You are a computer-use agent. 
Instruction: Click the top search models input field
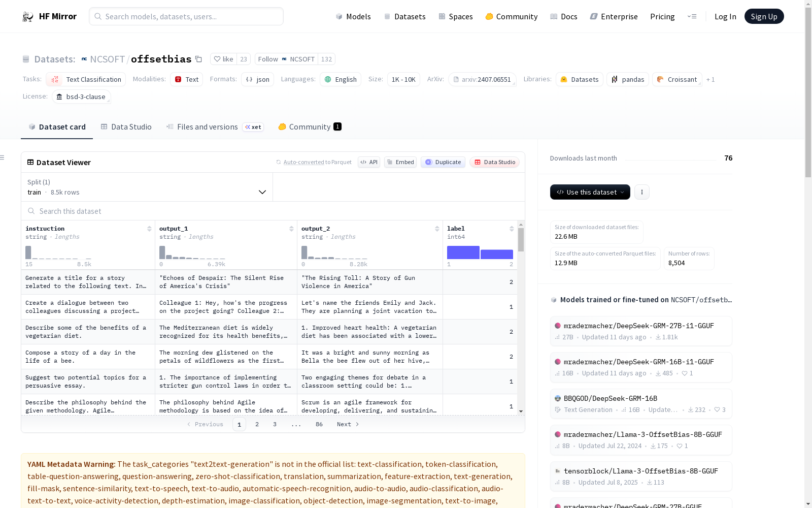[186, 16]
